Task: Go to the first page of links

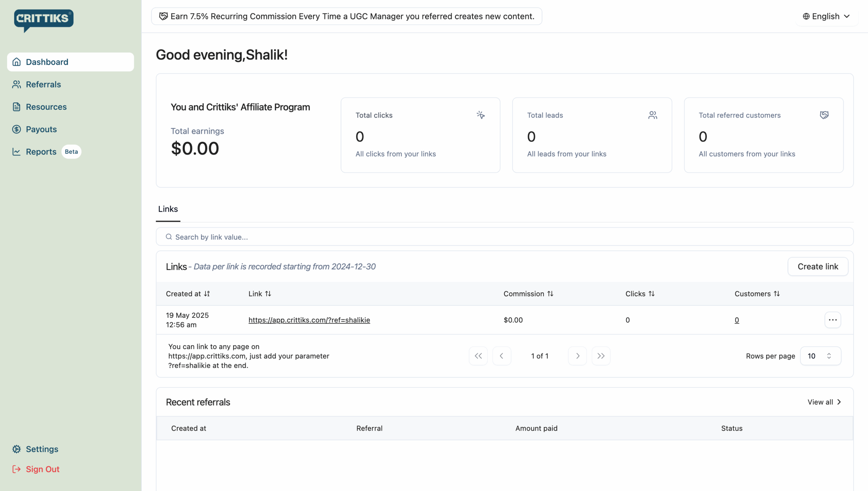Action: point(478,356)
